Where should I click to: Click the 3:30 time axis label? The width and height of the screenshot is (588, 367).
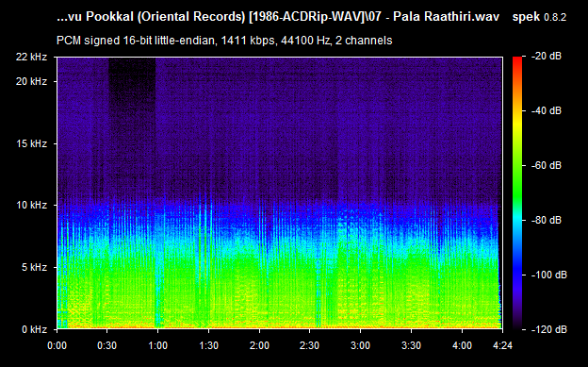click(411, 345)
